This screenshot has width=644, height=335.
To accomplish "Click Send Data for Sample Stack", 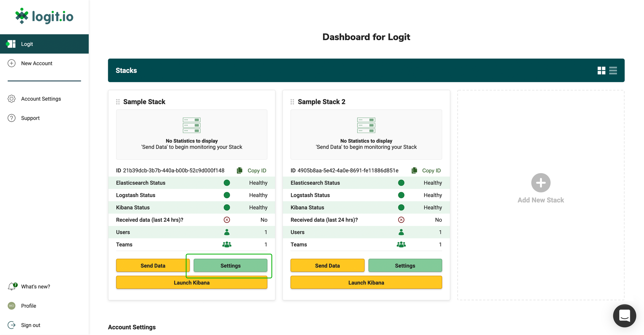I will [153, 265].
